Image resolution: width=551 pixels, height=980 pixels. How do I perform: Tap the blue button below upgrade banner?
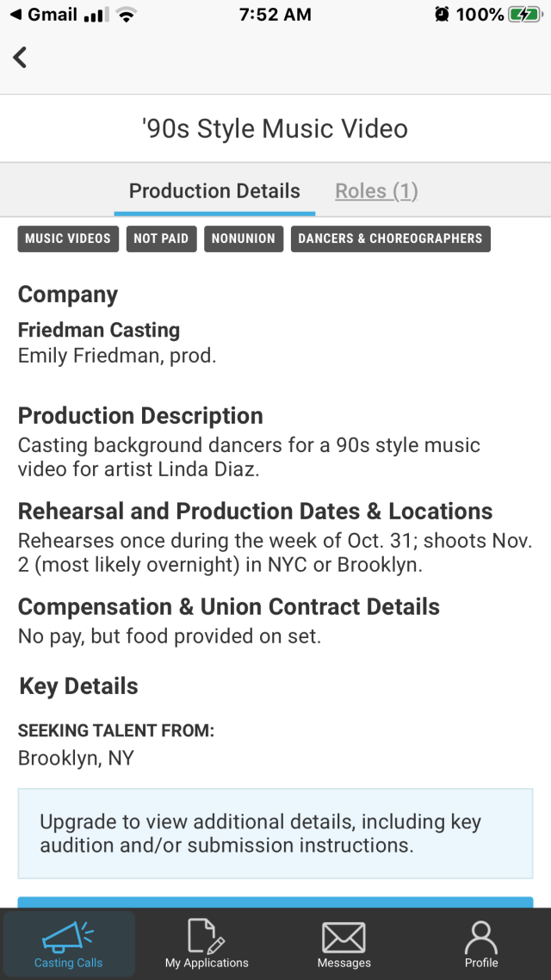[275, 902]
